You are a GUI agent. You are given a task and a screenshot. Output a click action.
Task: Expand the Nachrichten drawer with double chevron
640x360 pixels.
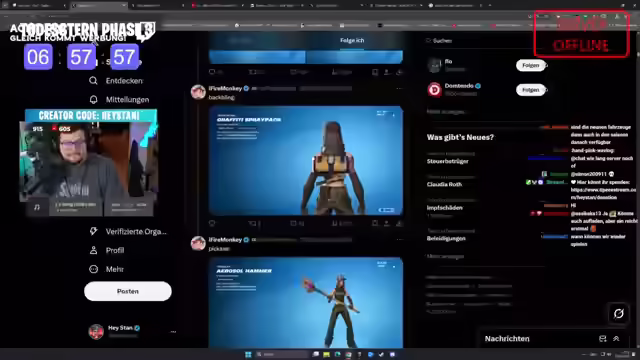(x=616, y=338)
